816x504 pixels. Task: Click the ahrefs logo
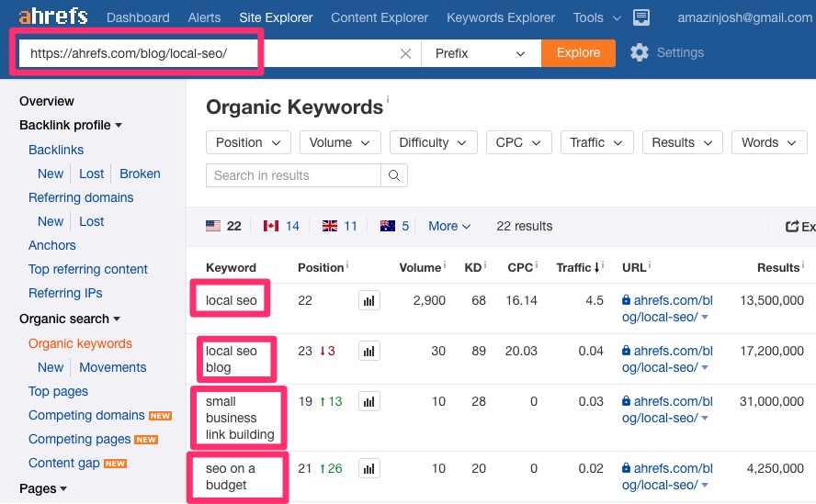point(53,17)
